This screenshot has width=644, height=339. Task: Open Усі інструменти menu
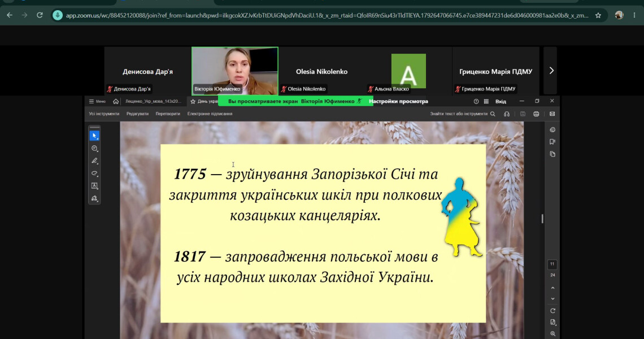coord(104,114)
